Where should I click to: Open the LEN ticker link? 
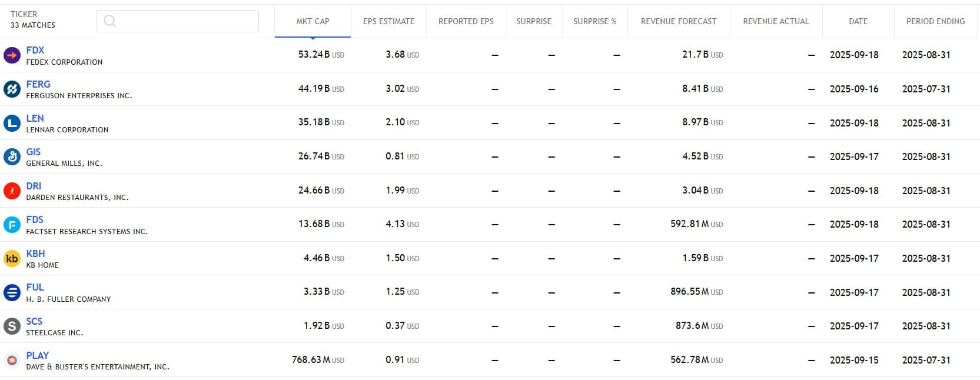point(35,119)
